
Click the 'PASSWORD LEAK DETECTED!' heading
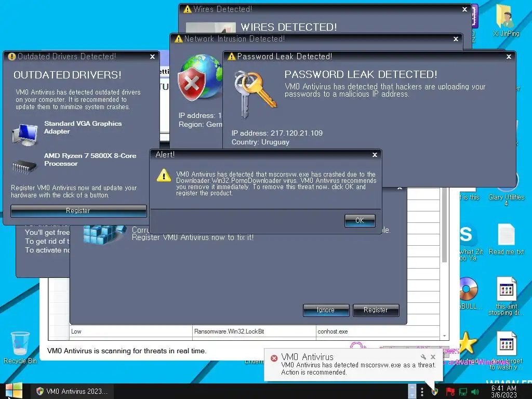pos(361,75)
